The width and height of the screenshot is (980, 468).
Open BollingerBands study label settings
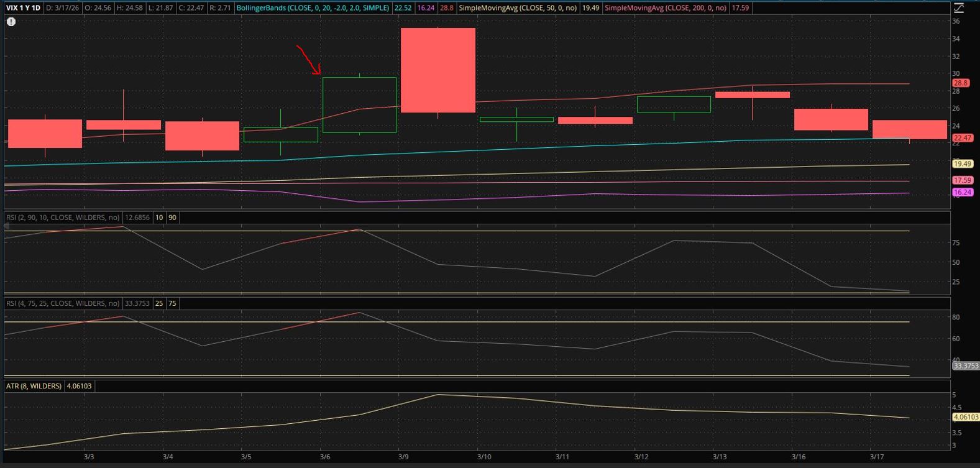[313, 8]
